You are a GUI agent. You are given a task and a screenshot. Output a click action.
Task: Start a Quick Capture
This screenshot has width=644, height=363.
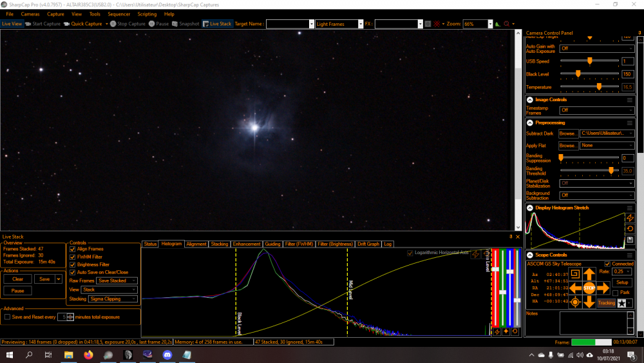click(82, 24)
